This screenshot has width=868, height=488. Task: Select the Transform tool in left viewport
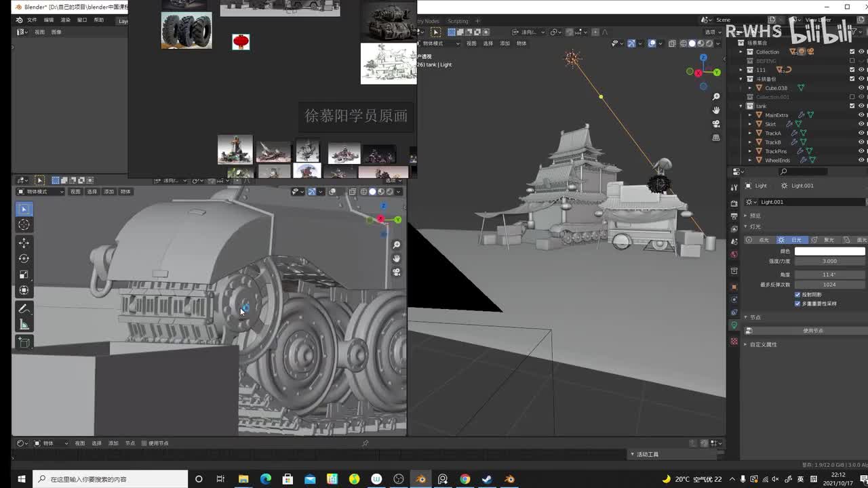coord(24,290)
